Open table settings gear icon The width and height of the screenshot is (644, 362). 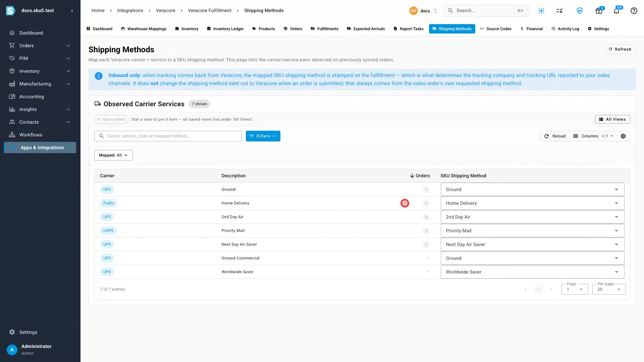[x=623, y=136]
